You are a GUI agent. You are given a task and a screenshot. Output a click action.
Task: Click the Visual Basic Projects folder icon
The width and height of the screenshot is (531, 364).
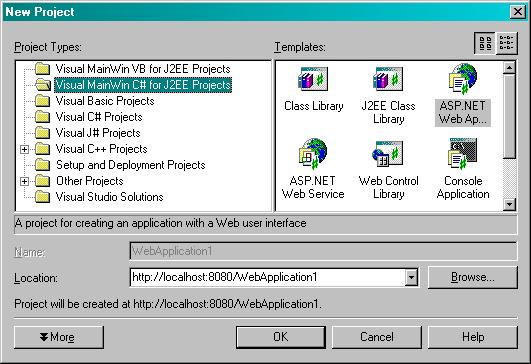click(x=43, y=101)
